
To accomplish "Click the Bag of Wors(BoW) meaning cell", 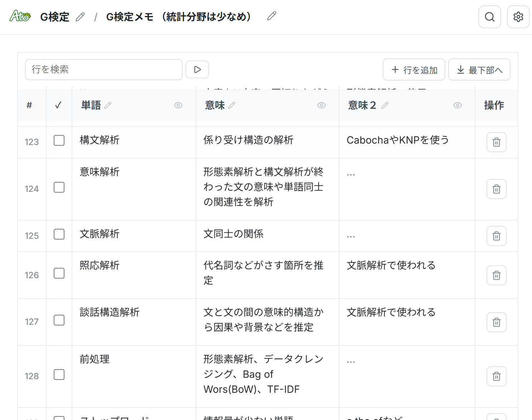I will click(267, 376).
